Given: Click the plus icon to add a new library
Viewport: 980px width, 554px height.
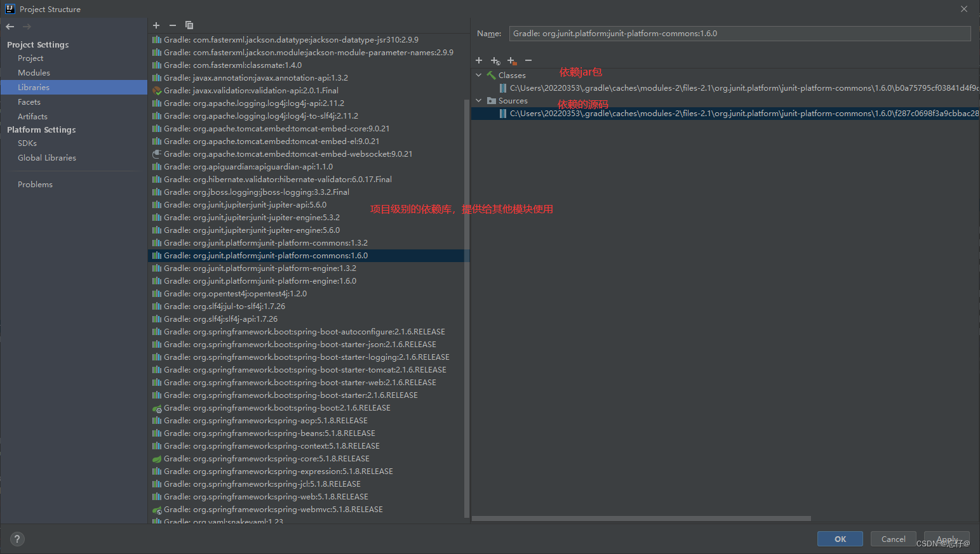Looking at the screenshot, I should pos(156,25).
